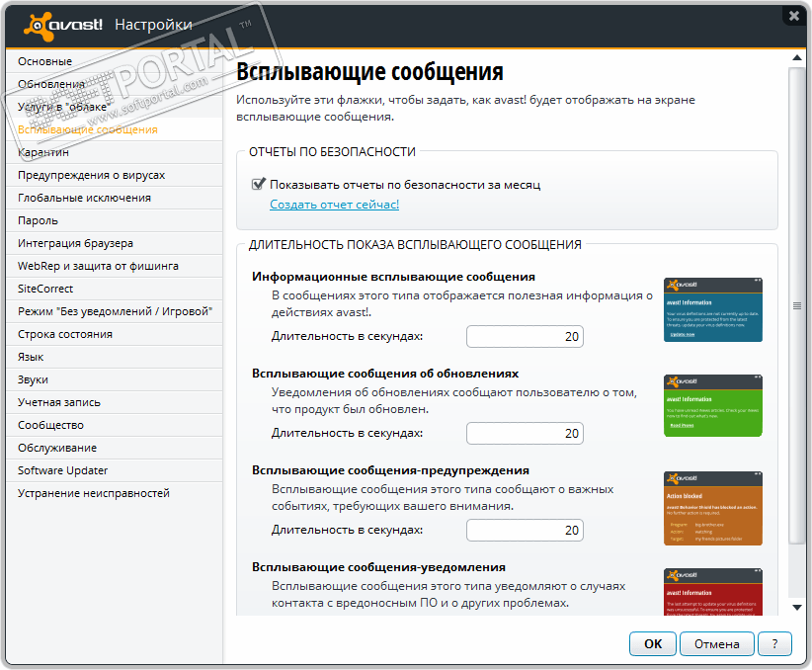Open the Звуки settings section
Image resolution: width=812 pixels, height=670 pixels.
[115, 379]
